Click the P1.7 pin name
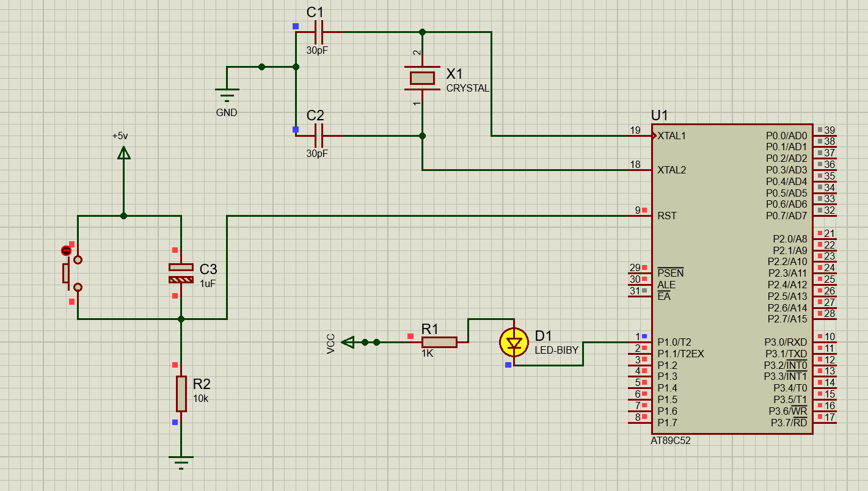Viewport: 868px width, 491px height. (x=667, y=423)
